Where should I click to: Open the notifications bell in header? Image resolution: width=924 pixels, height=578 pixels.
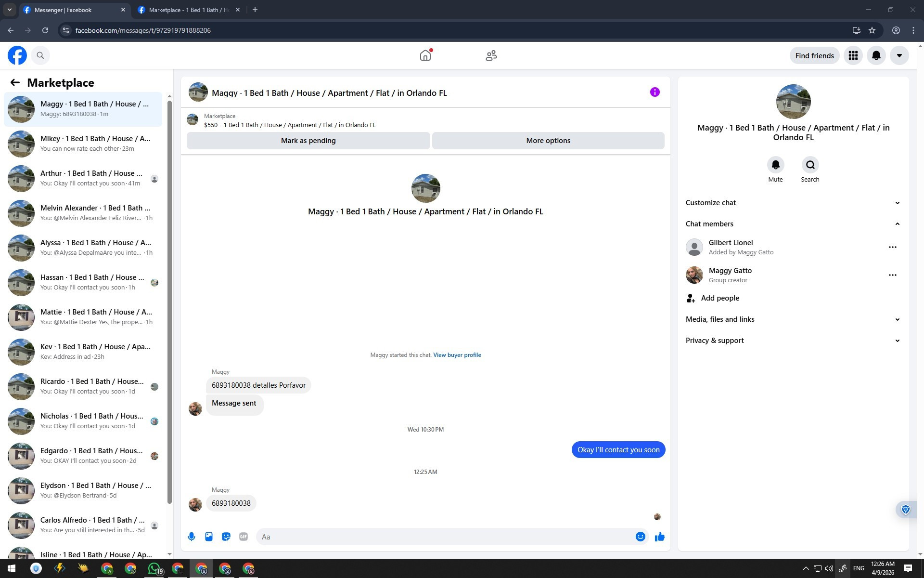[876, 55]
